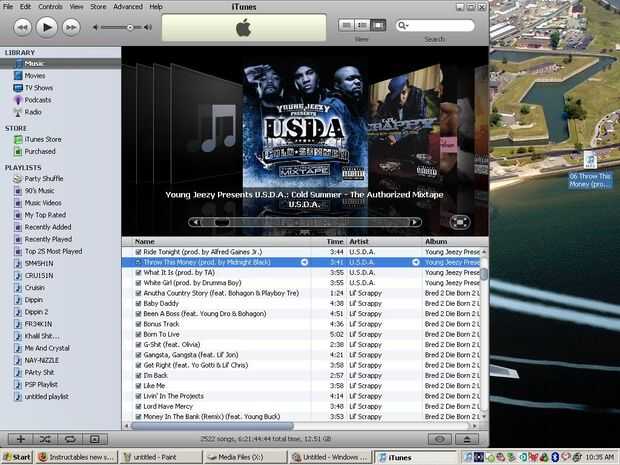Open Top 25 Most Played playlist
Image resolution: width=620 pixels, height=465 pixels.
click(x=53, y=251)
